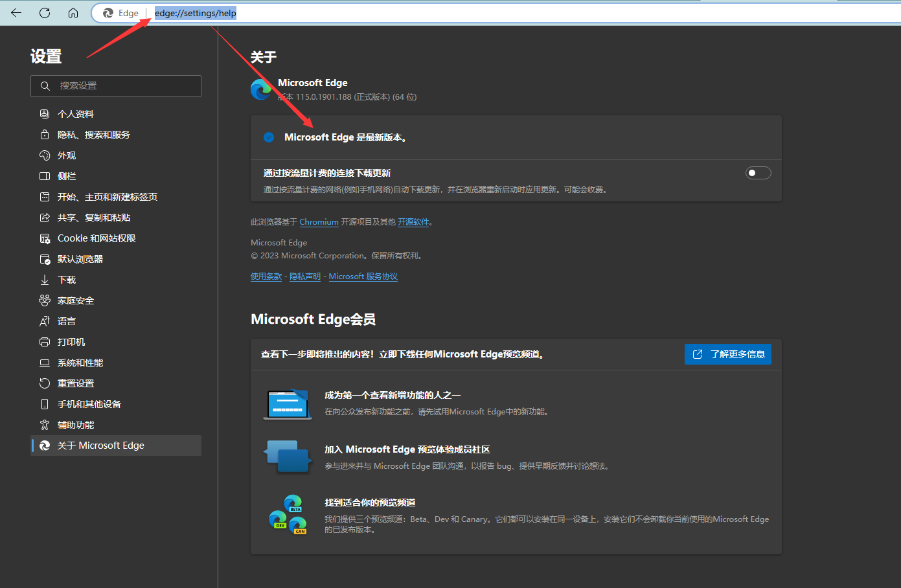This screenshot has height=588, width=901.
Task: Click the phone icon for 手机和其他设备
Action: click(45, 404)
